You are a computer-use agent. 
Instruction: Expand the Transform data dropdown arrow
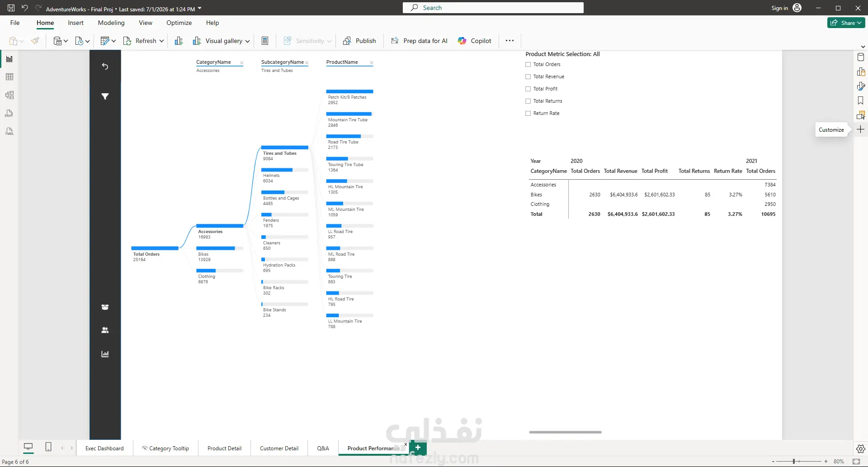pos(113,41)
